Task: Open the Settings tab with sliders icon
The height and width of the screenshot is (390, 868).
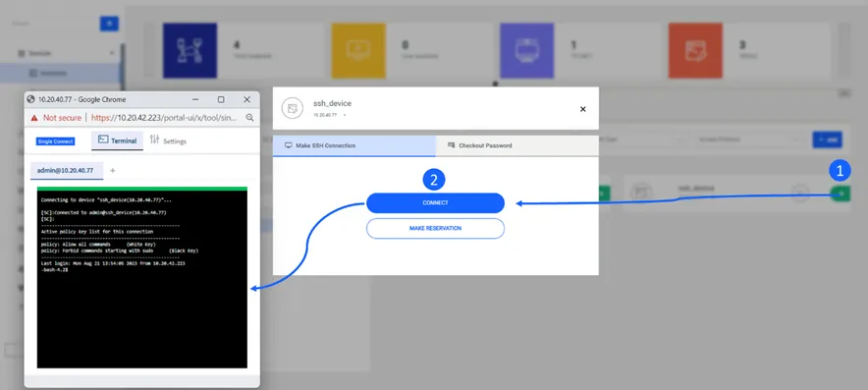Action: pyautogui.click(x=168, y=140)
